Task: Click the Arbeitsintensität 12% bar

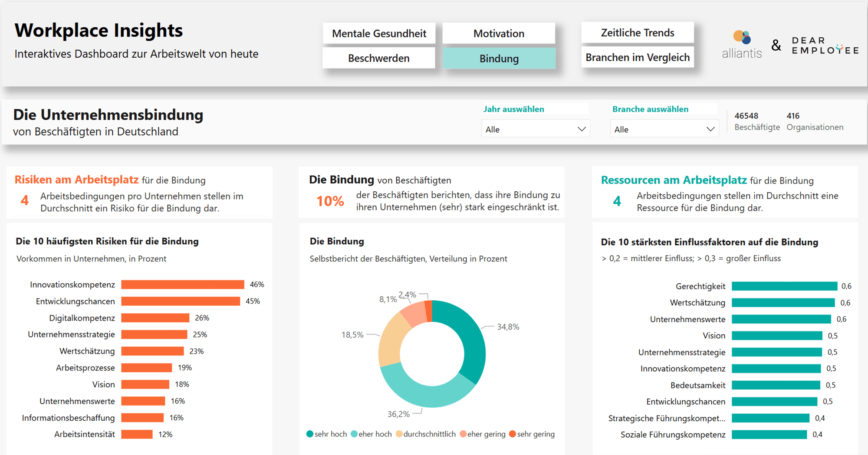Action: point(137,434)
